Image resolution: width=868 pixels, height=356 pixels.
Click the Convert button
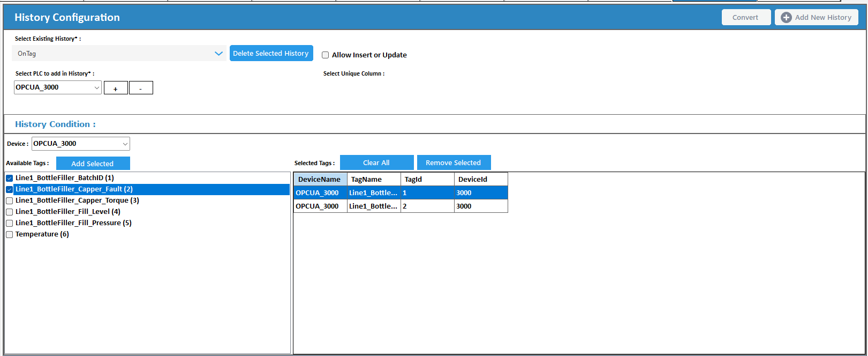tap(745, 18)
